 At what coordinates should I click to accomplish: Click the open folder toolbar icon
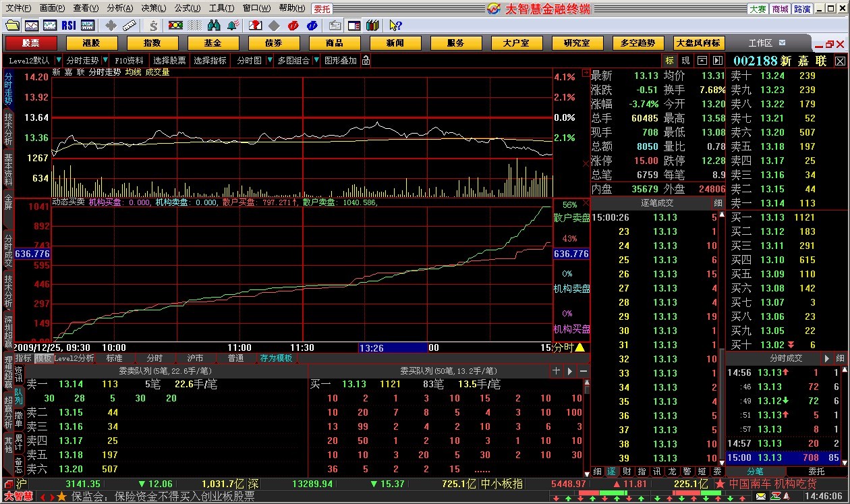[x=12, y=25]
